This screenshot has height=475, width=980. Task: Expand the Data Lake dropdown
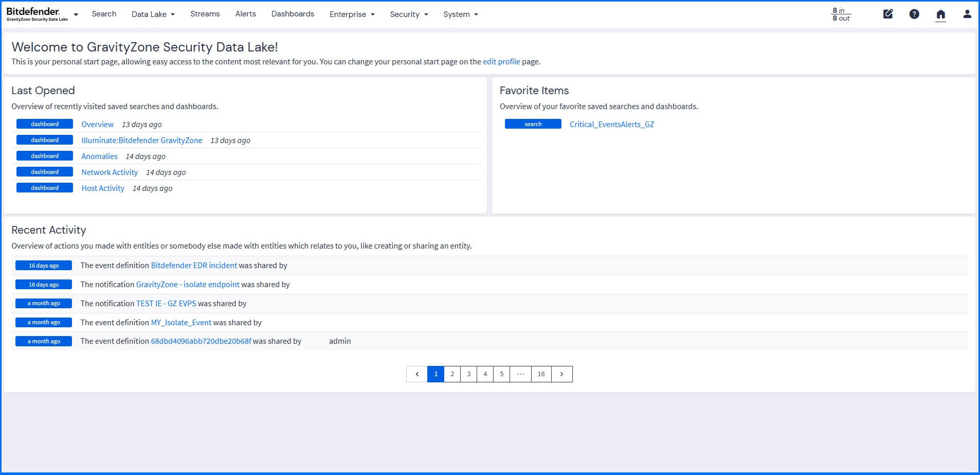tap(153, 14)
